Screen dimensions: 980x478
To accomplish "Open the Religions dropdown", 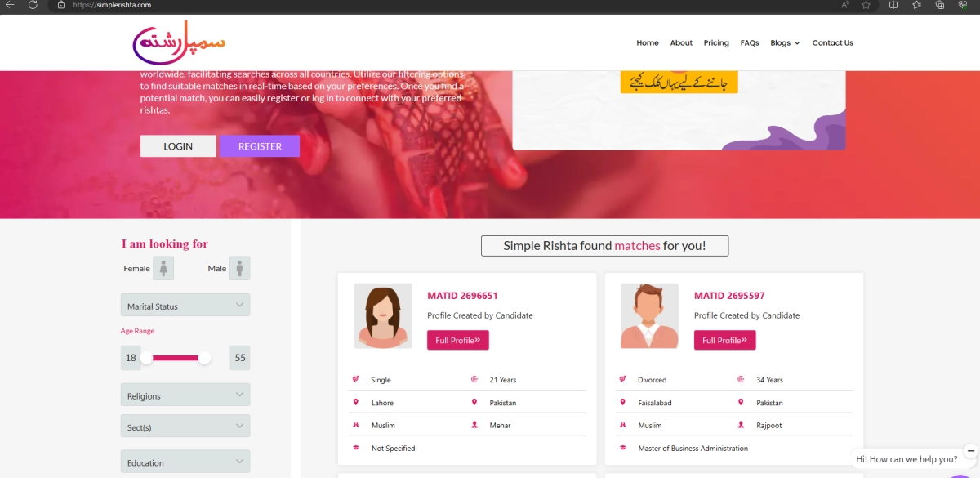I will (185, 395).
